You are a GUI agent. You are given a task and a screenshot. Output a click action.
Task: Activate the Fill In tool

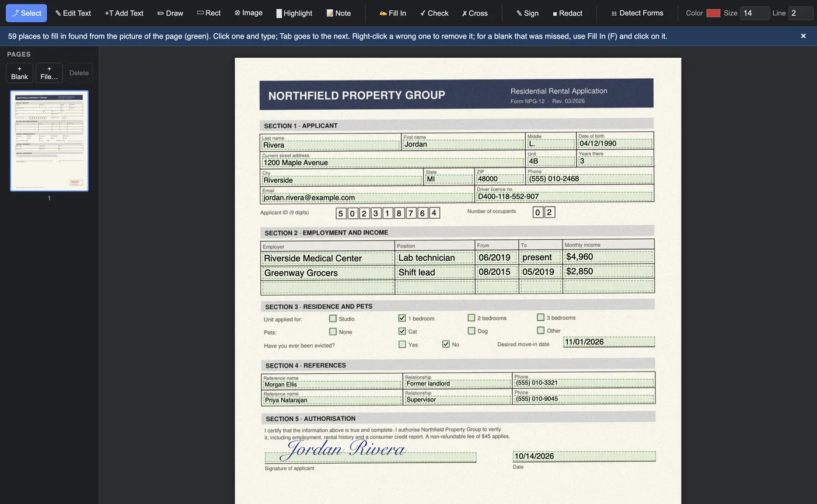click(x=393, y=13)
